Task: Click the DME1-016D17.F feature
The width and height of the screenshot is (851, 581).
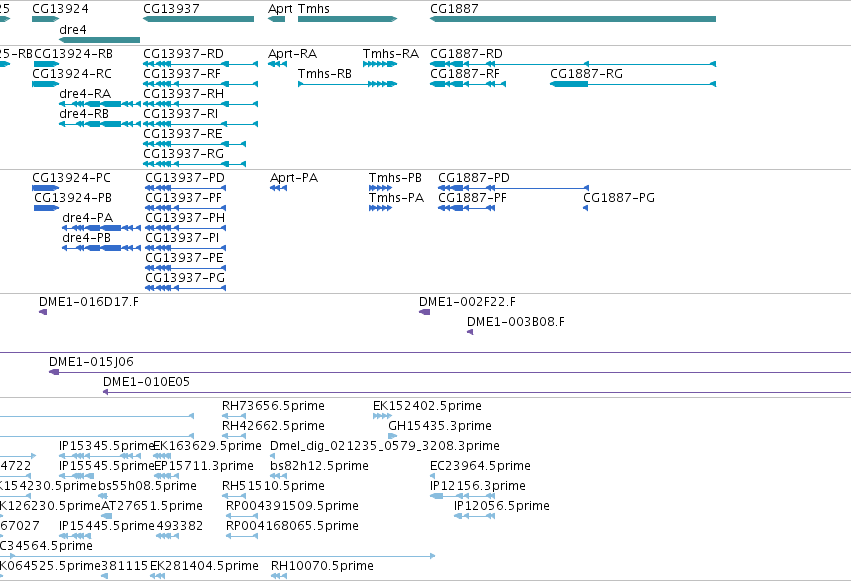Action: 89,302
